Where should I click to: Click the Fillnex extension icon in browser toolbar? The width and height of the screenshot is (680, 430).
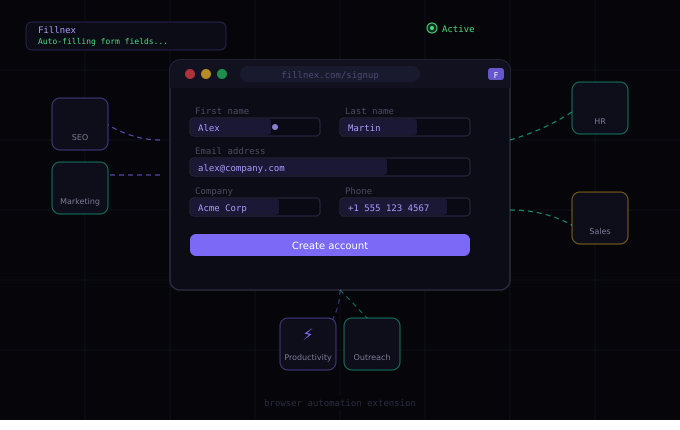[496, 75]
